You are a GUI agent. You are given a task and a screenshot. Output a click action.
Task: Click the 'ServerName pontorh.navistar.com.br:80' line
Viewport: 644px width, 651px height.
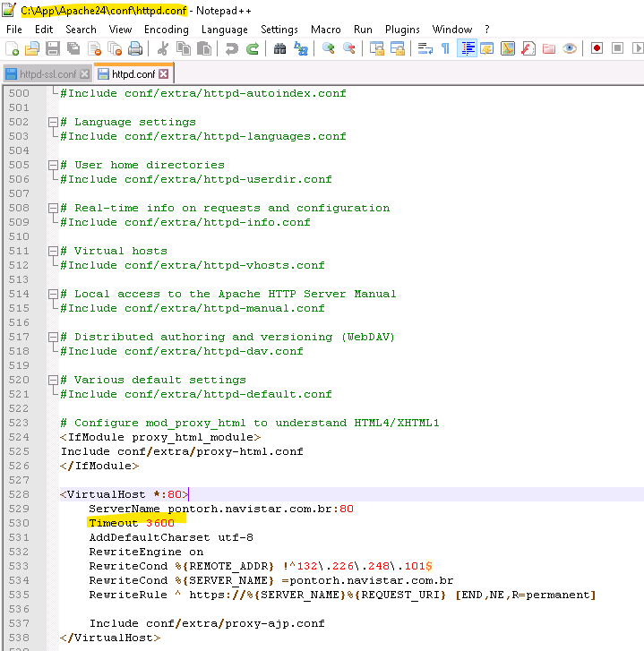point(221,509)
